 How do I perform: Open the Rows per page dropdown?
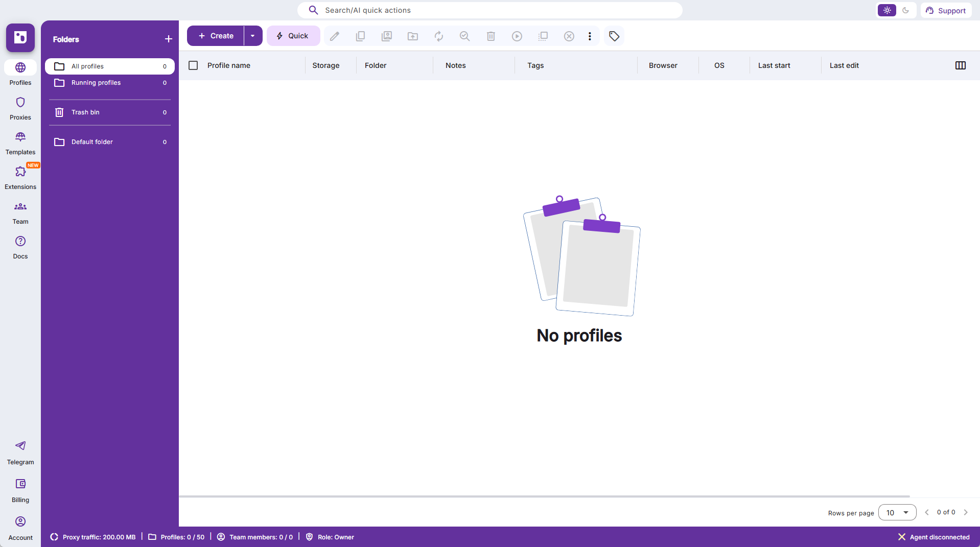click(897, 512)
